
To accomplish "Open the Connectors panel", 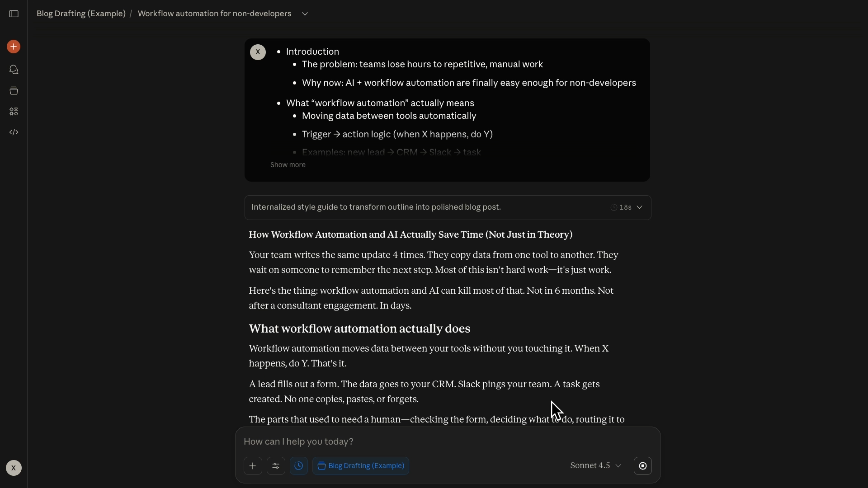I will tap(14, 111).
